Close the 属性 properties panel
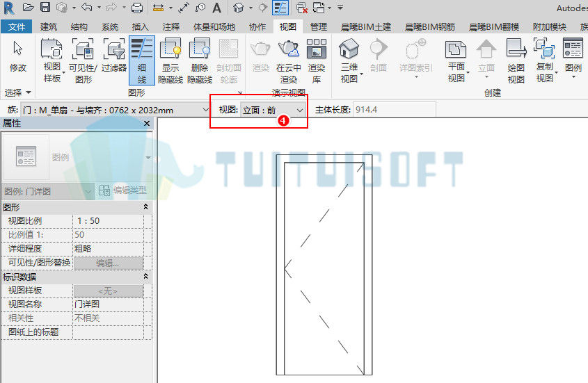This screenshot has width=588, height=383. (x=147, y=123)
